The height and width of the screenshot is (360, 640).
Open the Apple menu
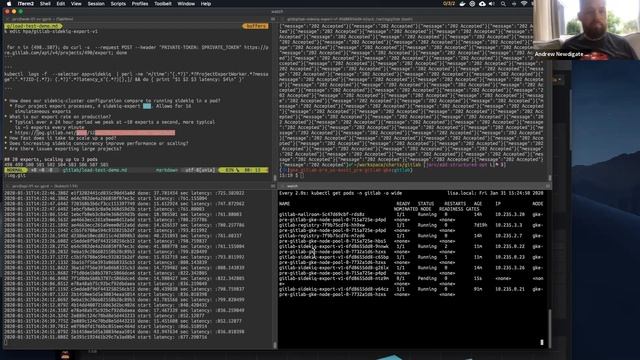pyautogui.click(x=9, y=4)
